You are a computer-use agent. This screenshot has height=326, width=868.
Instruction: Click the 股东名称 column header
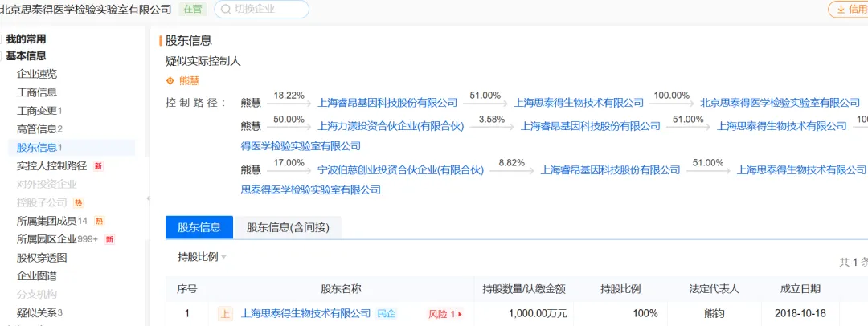coord(341,289)
